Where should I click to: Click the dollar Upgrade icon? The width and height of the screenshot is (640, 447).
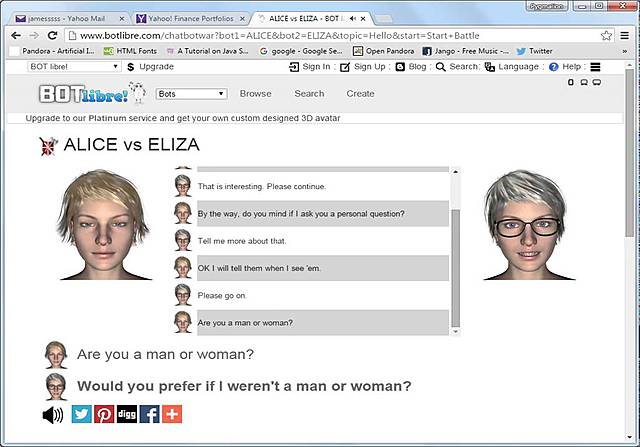(x=131, y=67)
